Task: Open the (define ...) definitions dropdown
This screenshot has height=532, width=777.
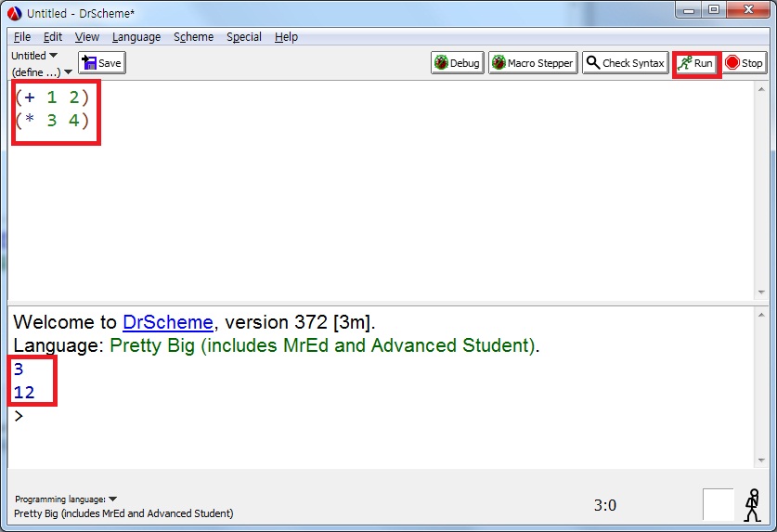Action: [42, 72]
